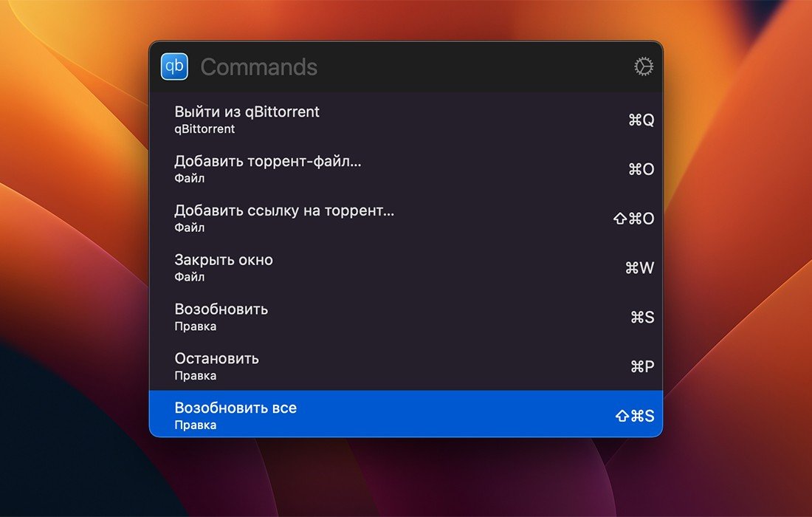Click the ⌘W shortcut label
Screen dimensions: 812x517
[639, 268]
